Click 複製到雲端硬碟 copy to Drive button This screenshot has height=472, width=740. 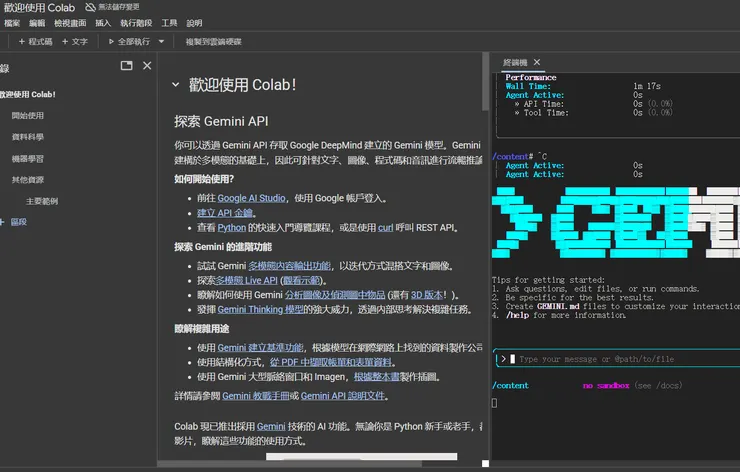click(x=213, y=42)
